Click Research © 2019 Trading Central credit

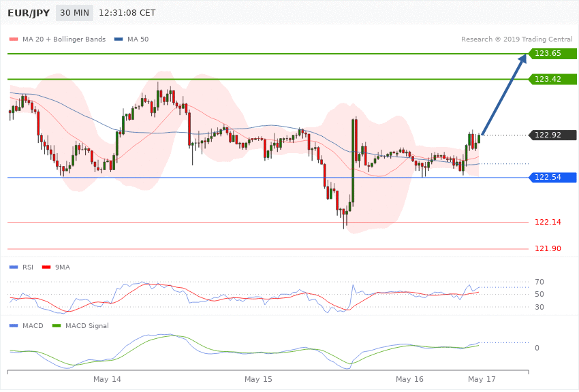click(x=516, y=39)
